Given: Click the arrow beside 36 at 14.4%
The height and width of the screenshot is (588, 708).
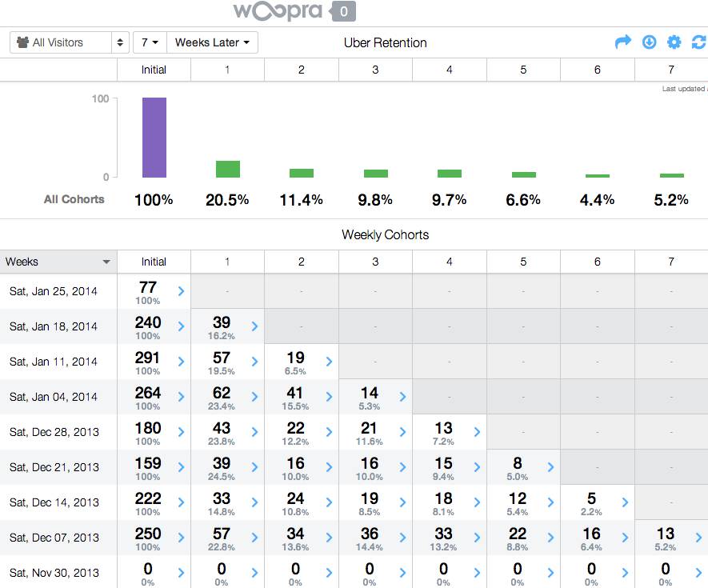Looking at the screenshot, I should point(402,538).
